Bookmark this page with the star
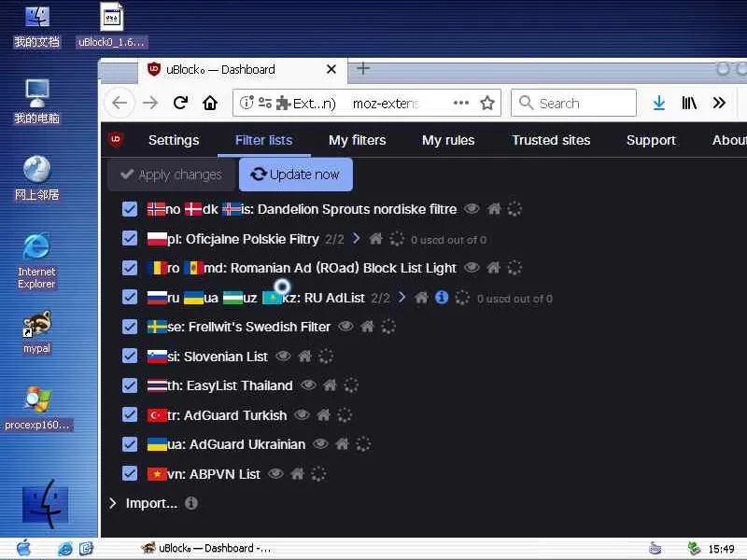This screenshot has width=747, height=560. tap(486, 103)
